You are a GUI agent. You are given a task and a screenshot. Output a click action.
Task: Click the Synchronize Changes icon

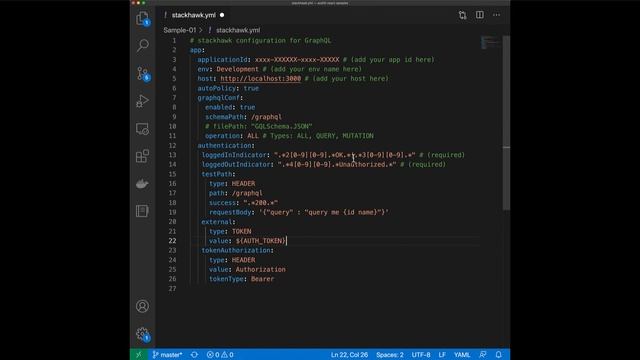coord(194,355)
